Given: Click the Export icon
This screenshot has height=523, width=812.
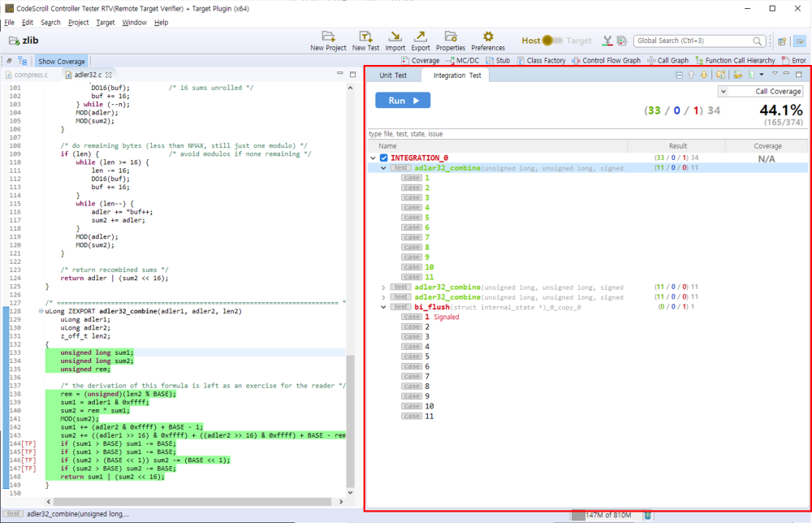Looking at the screenshot, I should pyautogui.click(x=421, y=37).
